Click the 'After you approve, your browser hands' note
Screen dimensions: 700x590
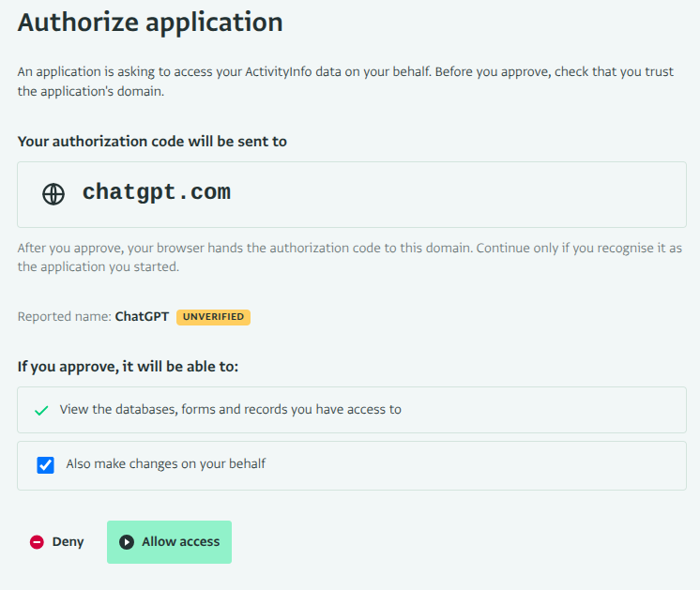click(350, 257)
